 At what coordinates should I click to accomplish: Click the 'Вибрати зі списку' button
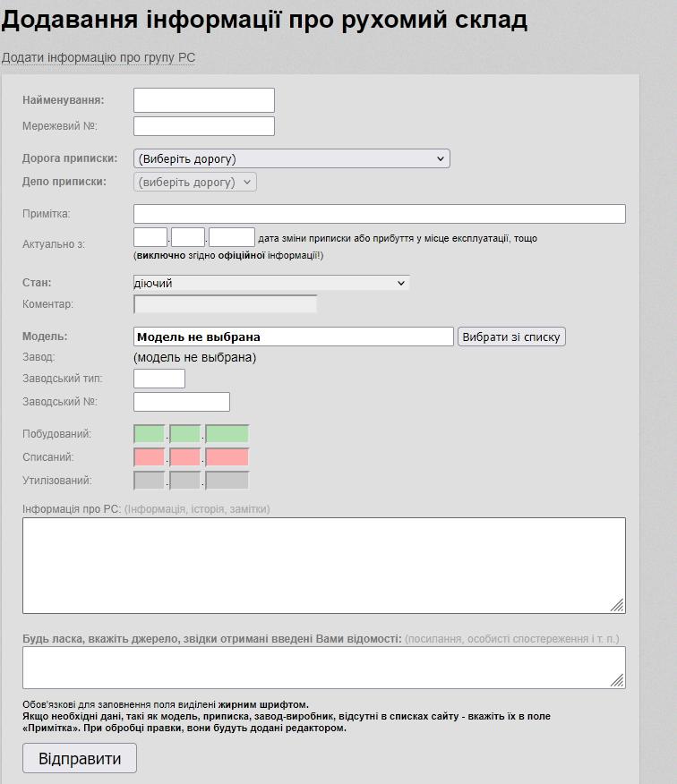(x=511, y=337)
